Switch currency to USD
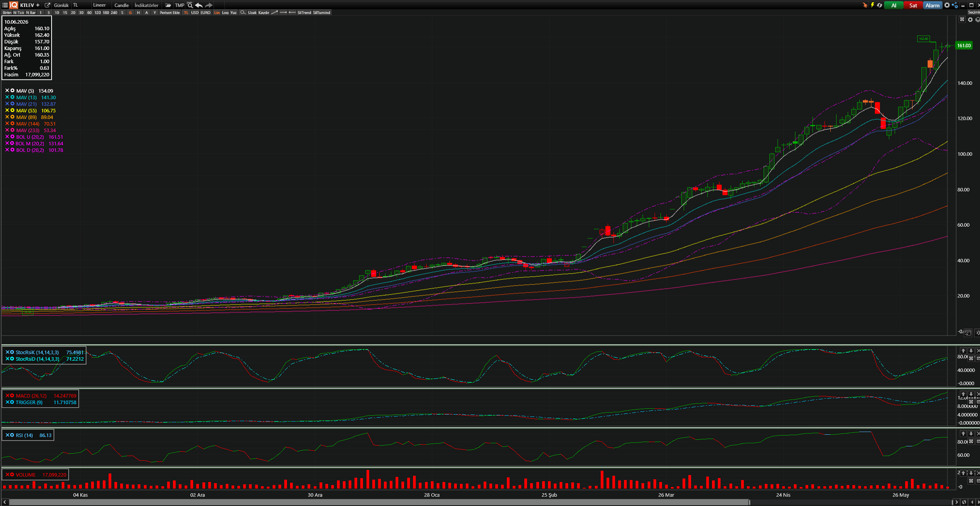 click(195, 12)
